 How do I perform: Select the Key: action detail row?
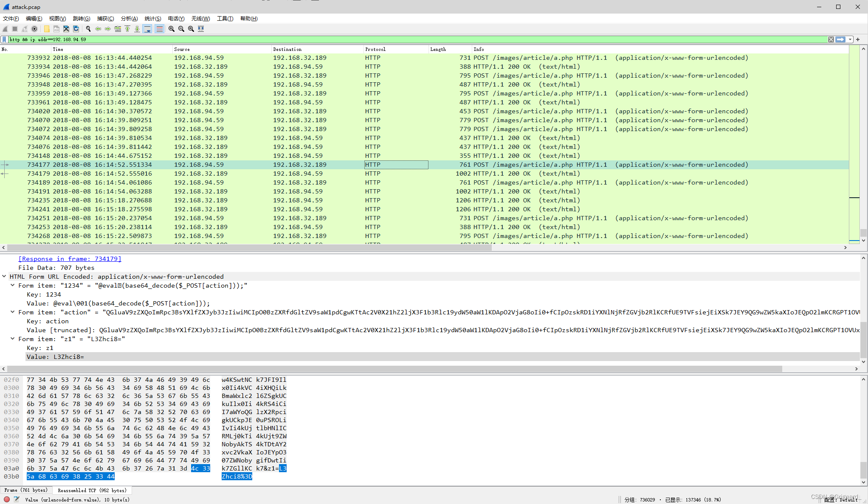coord(442,321)
